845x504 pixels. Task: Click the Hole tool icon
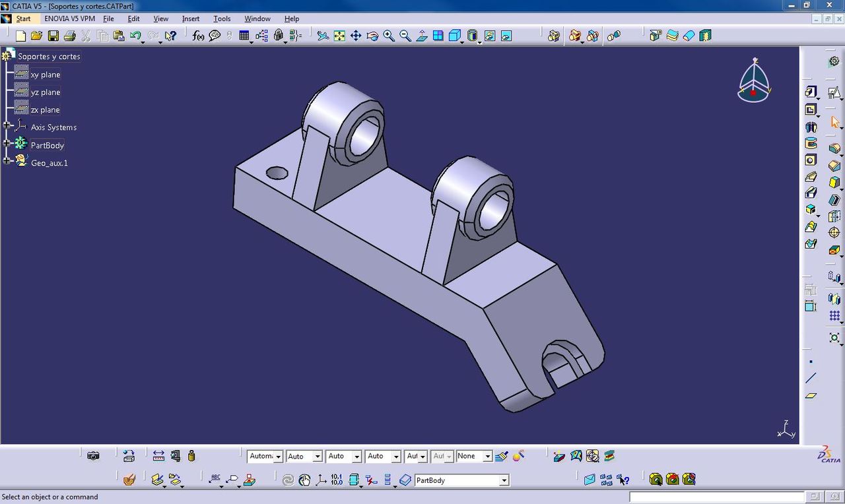pos(811,160)
